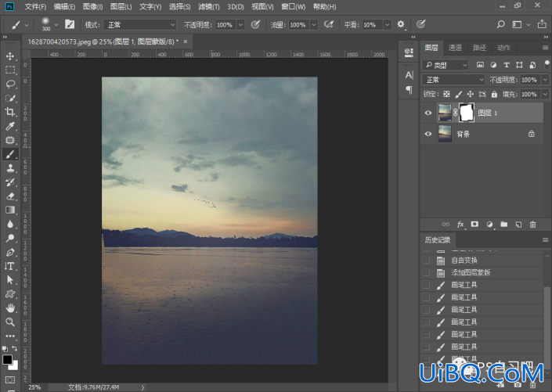
Task: Click the add layer style fx icon
Action: pyautogui.click(x=460, y=225)
